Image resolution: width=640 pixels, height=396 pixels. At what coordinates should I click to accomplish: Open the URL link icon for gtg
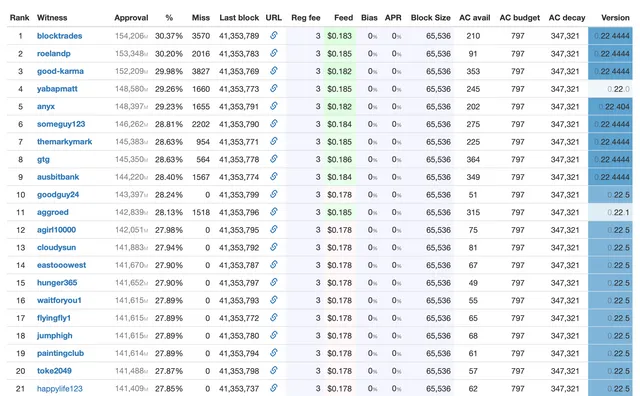(x=274, y=159)
